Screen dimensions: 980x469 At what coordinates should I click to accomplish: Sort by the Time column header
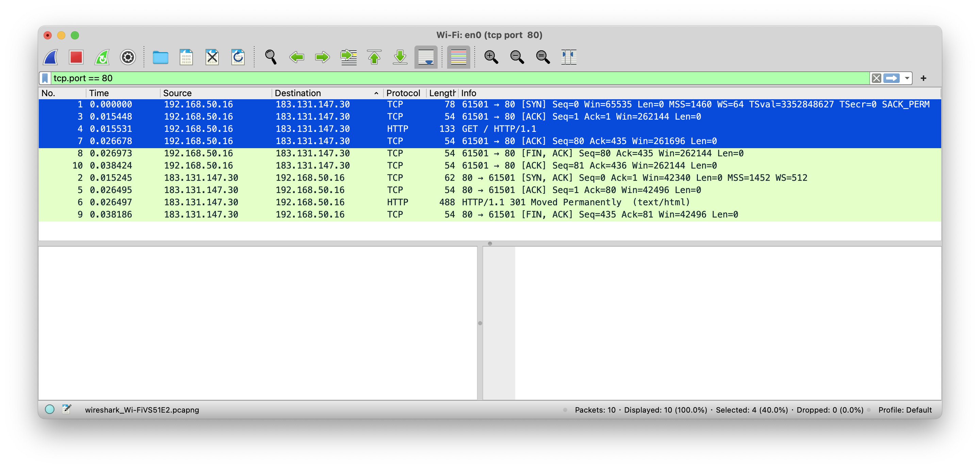[99, 93]
